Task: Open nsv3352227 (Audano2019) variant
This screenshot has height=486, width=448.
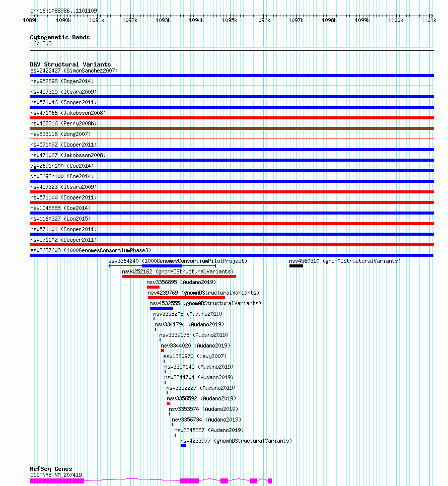Action: [201, 388]
